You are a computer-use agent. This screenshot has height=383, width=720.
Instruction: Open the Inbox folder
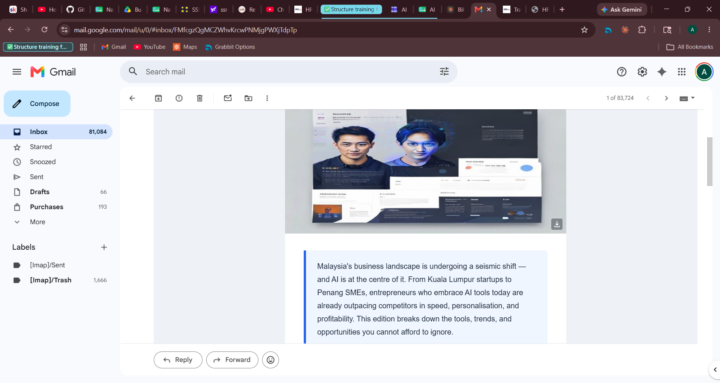[56, 132]
